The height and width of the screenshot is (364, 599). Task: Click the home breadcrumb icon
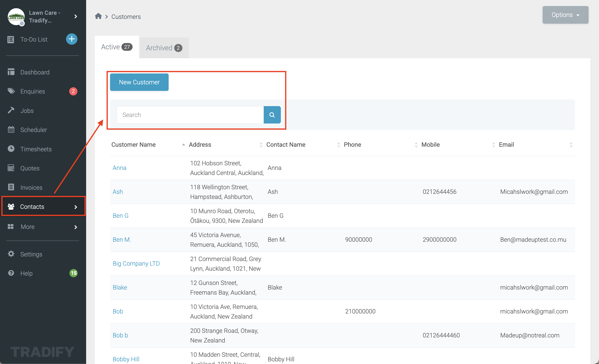click(98, 16)
